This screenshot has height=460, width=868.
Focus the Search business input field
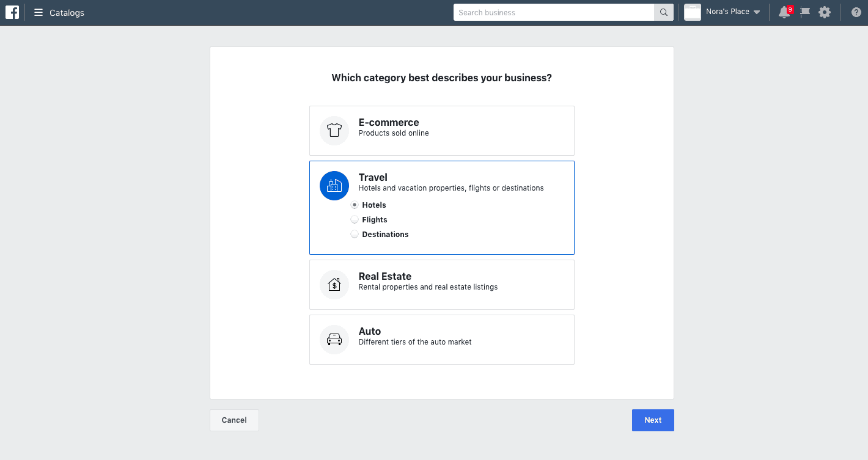[x=553, y=12]
